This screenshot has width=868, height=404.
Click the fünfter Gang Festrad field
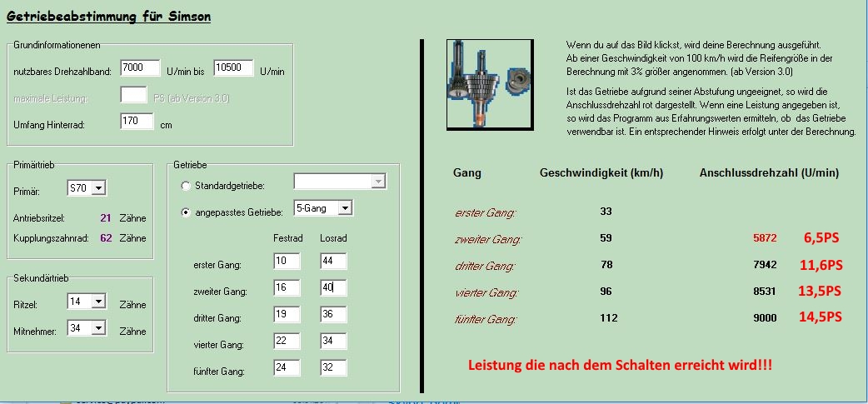click(x=286, y=368)
